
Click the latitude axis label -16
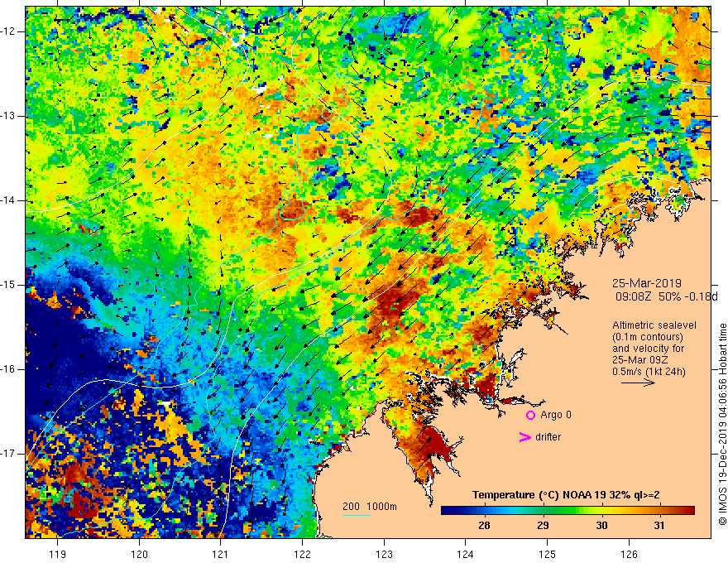click(9, 370)
